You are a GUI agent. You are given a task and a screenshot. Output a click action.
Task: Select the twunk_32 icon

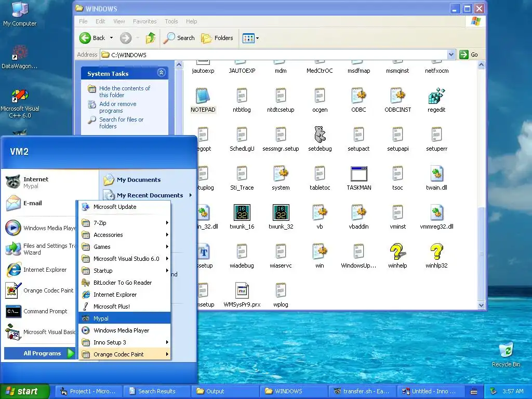pyautogui.click(x=281, y=212)
